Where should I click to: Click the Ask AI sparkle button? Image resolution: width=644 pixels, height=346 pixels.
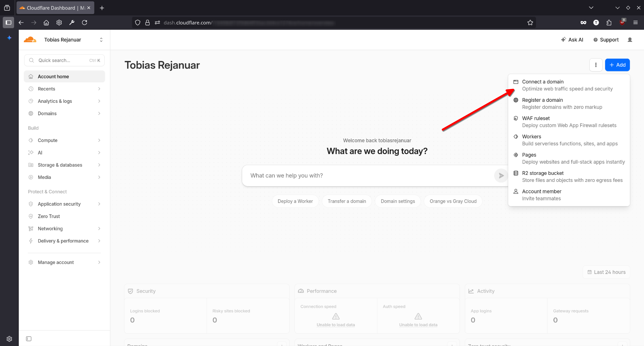[x=572, y=40]
